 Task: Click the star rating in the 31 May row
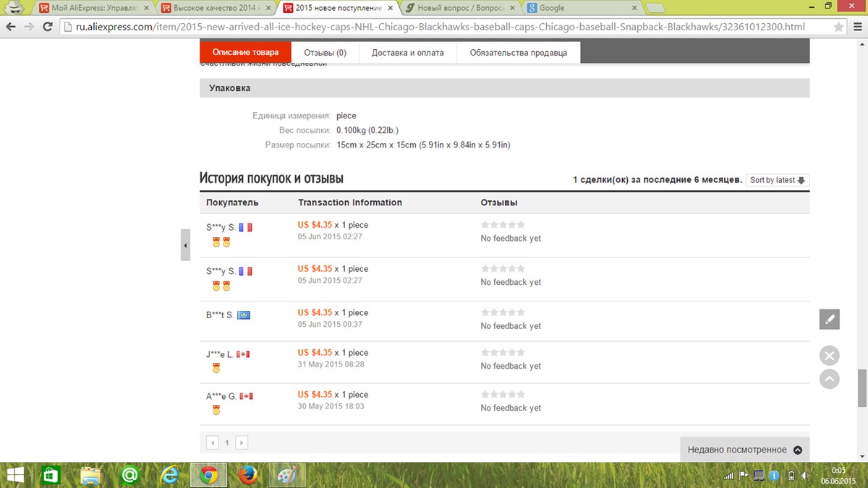tap(503, 353)
